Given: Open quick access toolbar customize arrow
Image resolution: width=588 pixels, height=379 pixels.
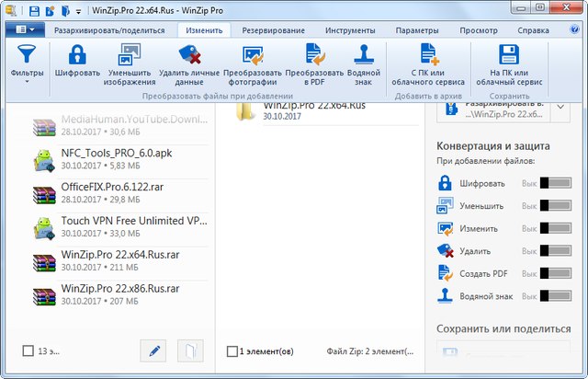Looking at the screenshot, I should [78, 12].
